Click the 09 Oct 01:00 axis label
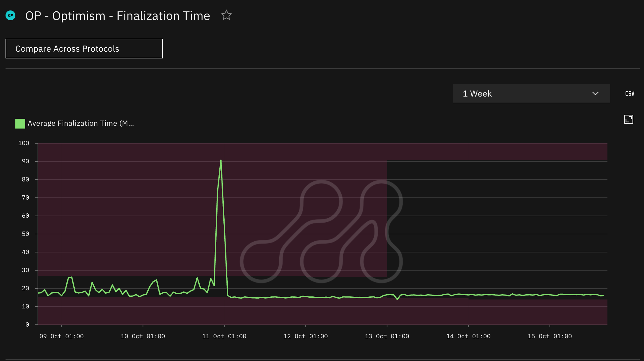The height and width of the screenshot is (361, 644). coord(61,336)
